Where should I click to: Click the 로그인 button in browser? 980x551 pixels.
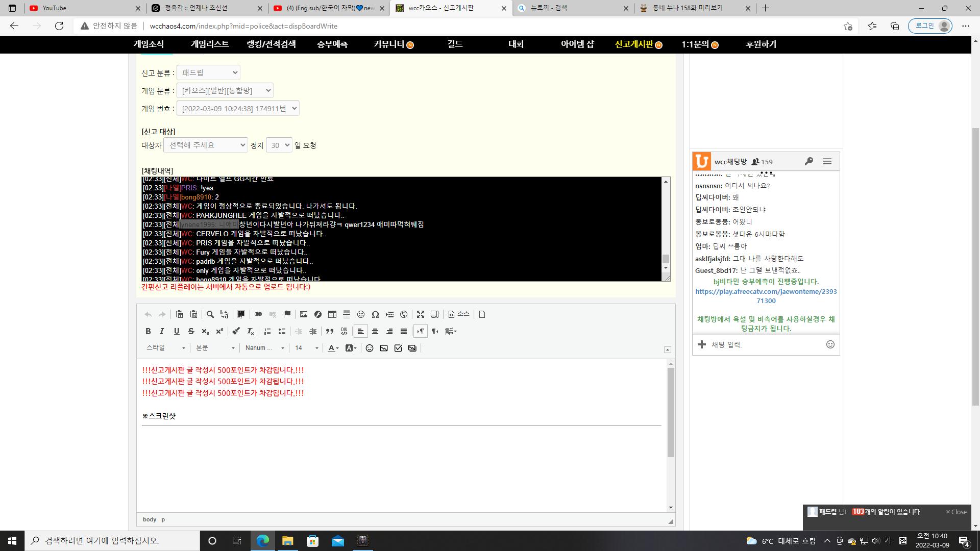[930, 26]
